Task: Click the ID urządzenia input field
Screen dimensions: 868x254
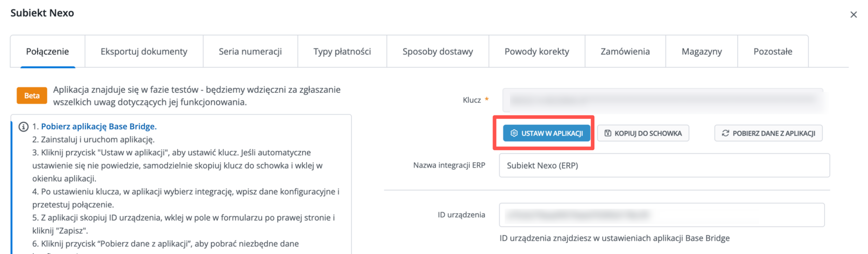Action: click(x=662, y=215)
